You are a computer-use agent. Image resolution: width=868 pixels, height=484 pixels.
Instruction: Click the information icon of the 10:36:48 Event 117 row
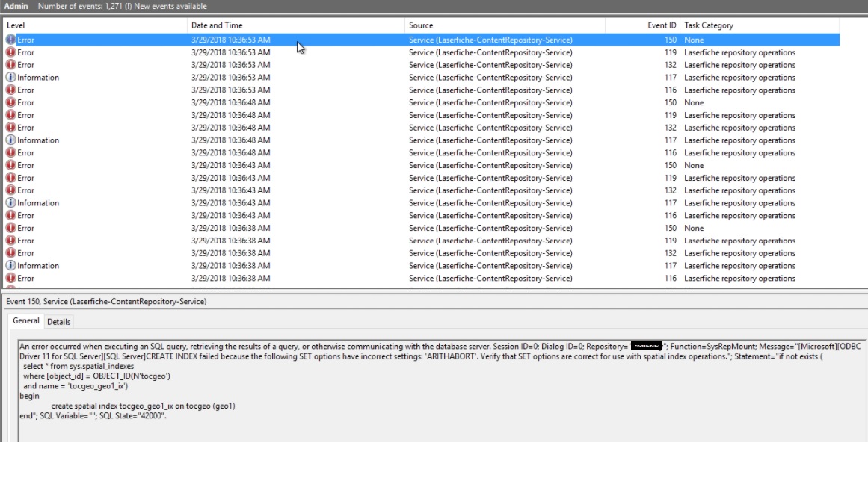tap(10, 140)
